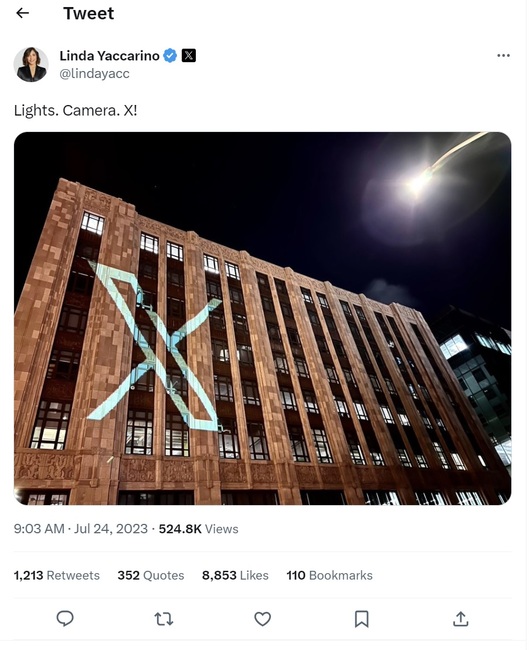Like the tweet with the heart icon

point(262,619)
